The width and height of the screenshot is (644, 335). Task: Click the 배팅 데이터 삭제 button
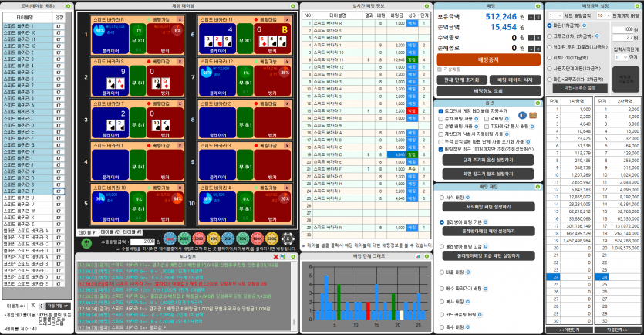tap(515, 80)
